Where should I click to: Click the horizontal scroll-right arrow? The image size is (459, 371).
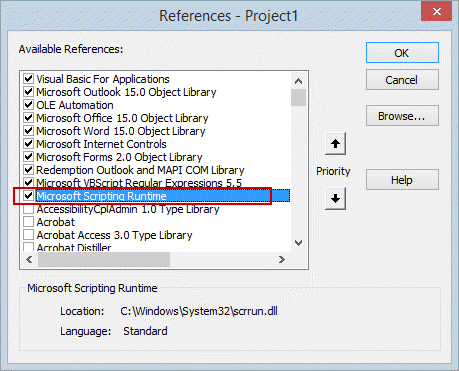tap(282, 259)
